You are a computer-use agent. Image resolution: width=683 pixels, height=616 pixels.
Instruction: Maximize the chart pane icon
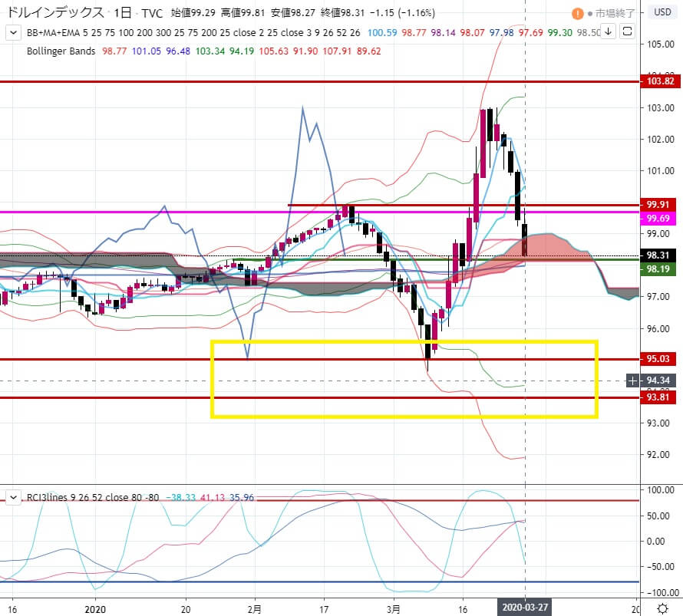coord(627,31)
